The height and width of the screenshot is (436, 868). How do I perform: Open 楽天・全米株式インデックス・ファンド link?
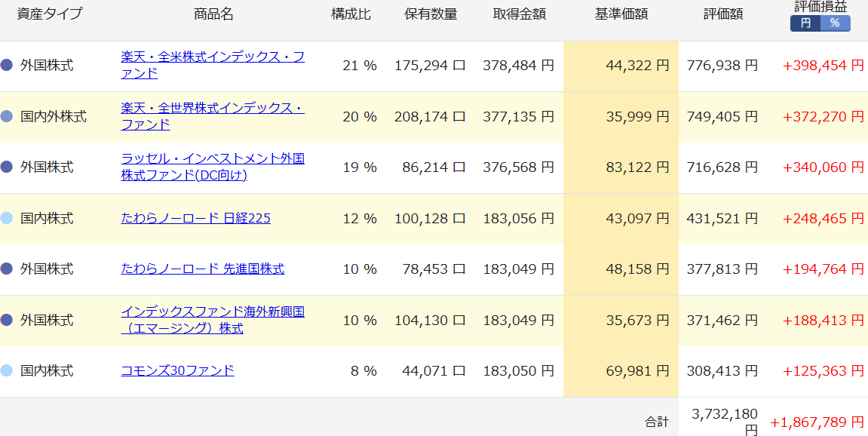(x=213, y=65)
